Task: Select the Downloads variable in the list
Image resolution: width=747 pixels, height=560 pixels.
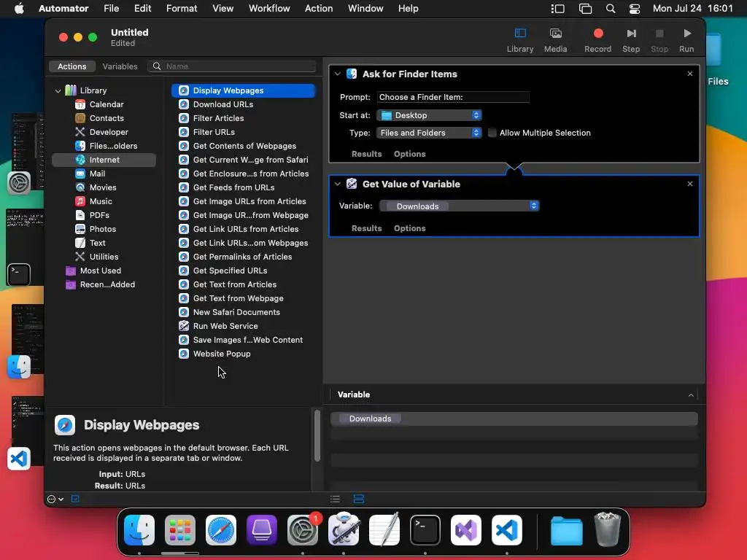Action: 370,419
